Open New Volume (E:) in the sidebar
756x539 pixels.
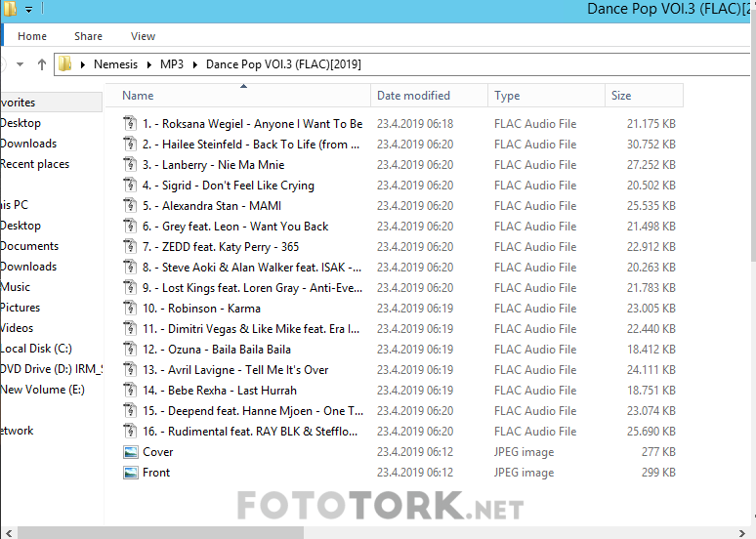42,389
